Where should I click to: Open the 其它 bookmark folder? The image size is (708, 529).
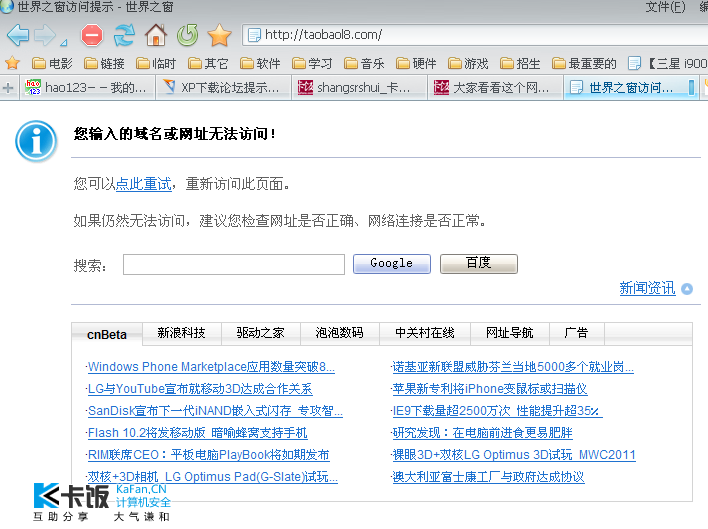pos(208,64)
